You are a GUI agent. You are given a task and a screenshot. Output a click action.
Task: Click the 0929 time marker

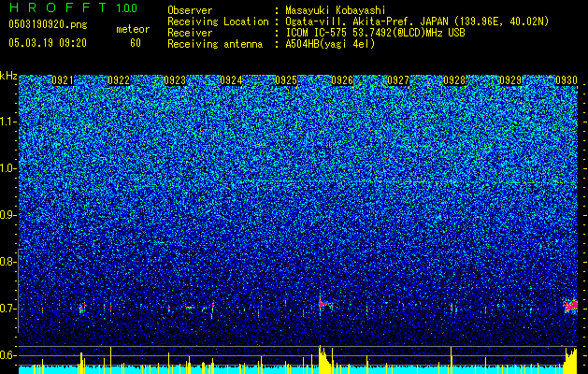coord(510,80)
